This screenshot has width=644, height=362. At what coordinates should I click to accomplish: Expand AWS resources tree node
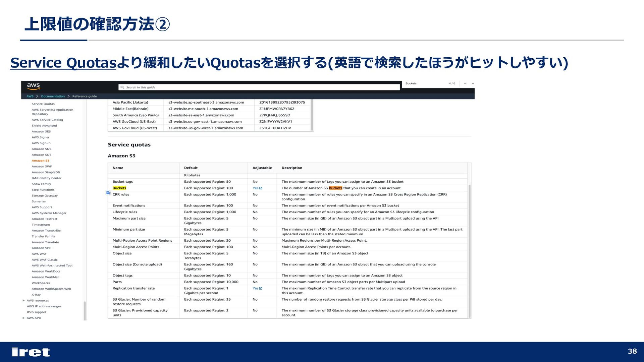tap(23, 301)
